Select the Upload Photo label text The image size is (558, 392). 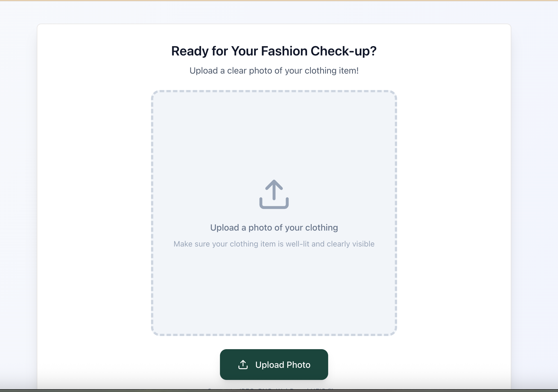[283, 365]
